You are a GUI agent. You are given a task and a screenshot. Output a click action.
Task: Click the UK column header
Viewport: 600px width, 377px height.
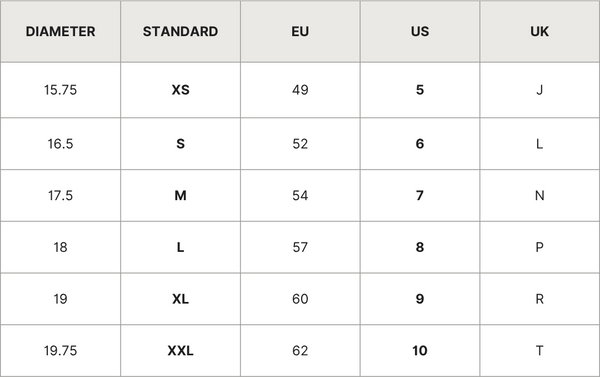540,31
